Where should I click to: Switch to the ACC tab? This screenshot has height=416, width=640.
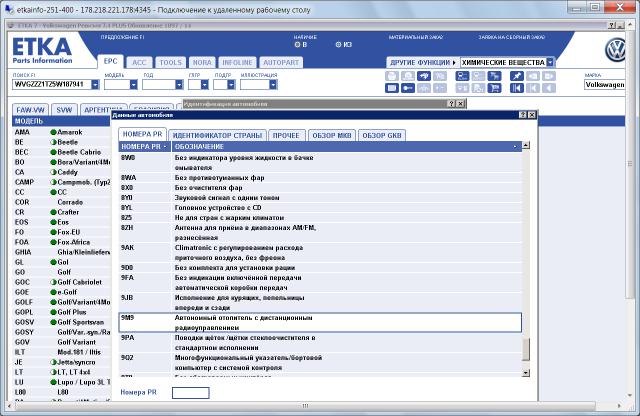[139, 62]
